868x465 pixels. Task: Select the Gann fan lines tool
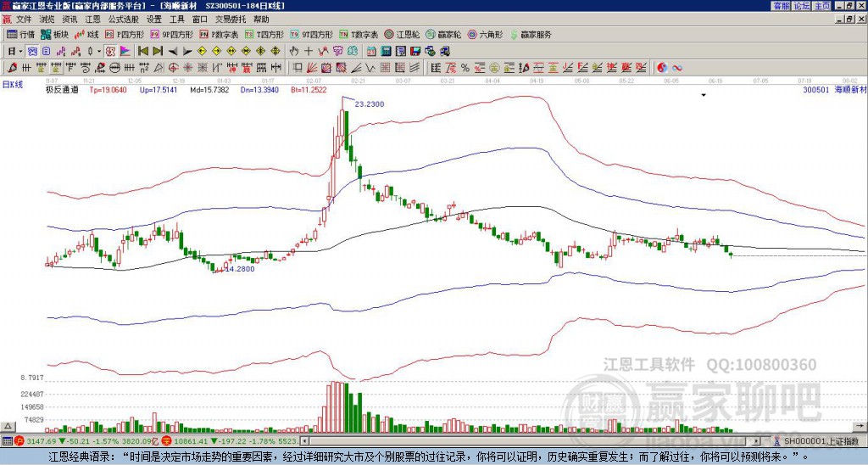coord(312,68)
